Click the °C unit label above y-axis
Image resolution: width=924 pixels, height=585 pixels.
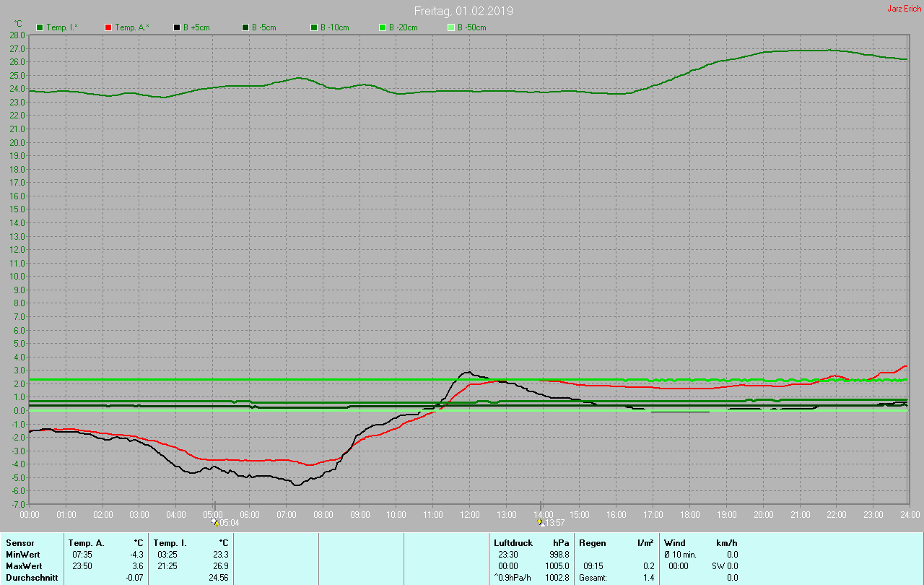[19, 24]
